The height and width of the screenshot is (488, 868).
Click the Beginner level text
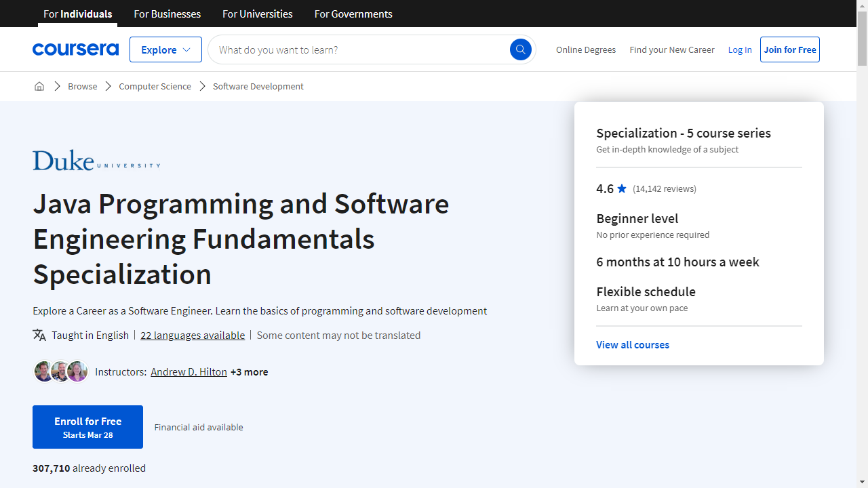click(x=637, y=218)
